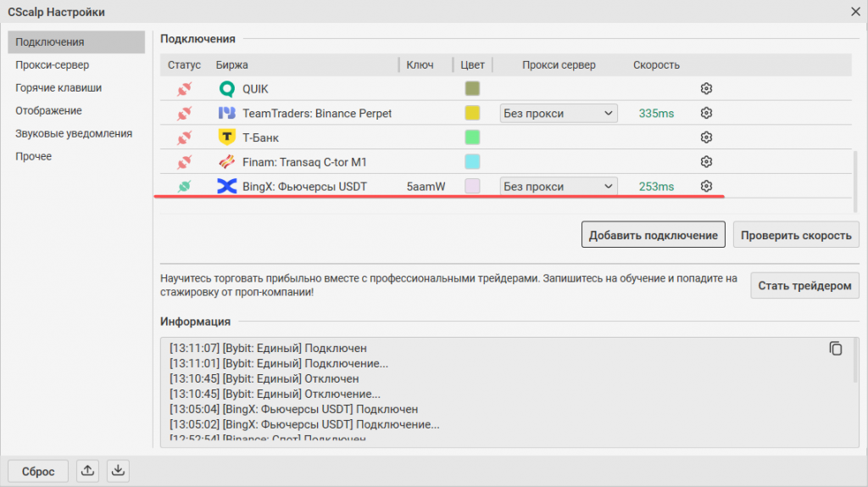Open settings gear for the QUIK connection

706,89
